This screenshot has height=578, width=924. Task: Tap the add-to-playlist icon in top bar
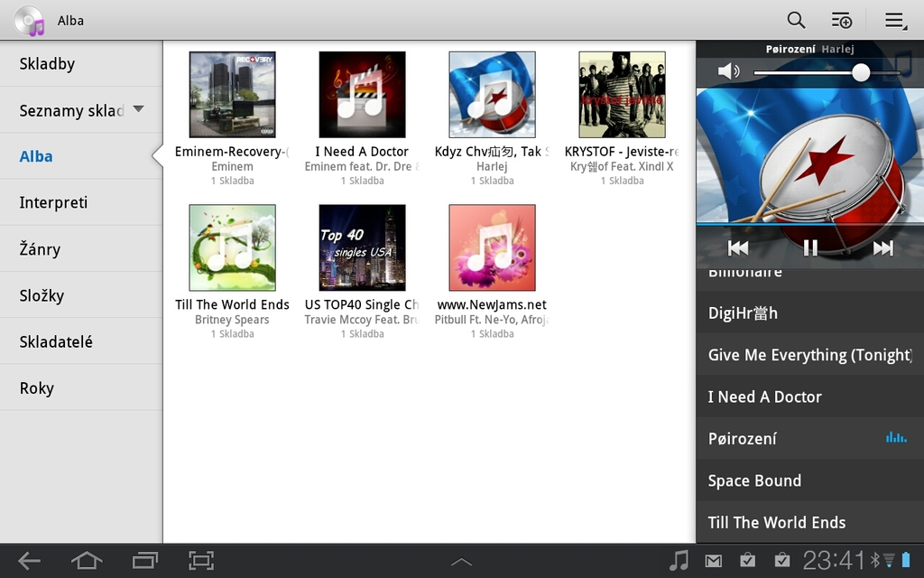841,19
